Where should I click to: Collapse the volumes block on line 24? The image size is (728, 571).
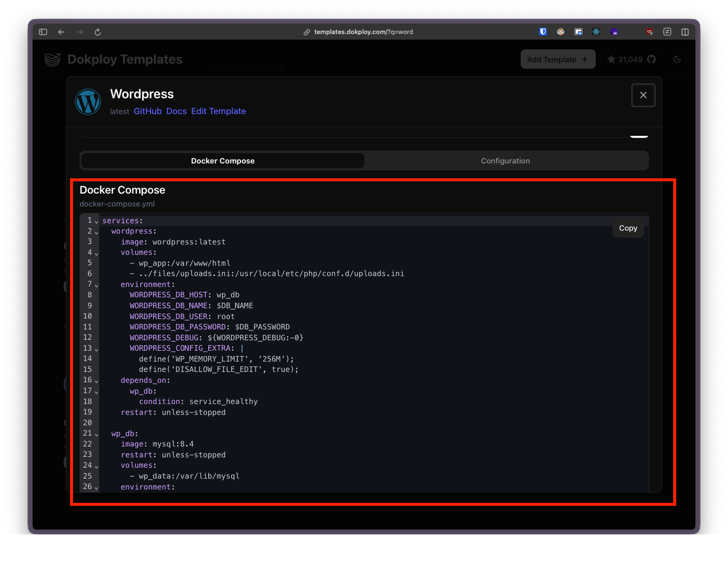tap(97, 466)
